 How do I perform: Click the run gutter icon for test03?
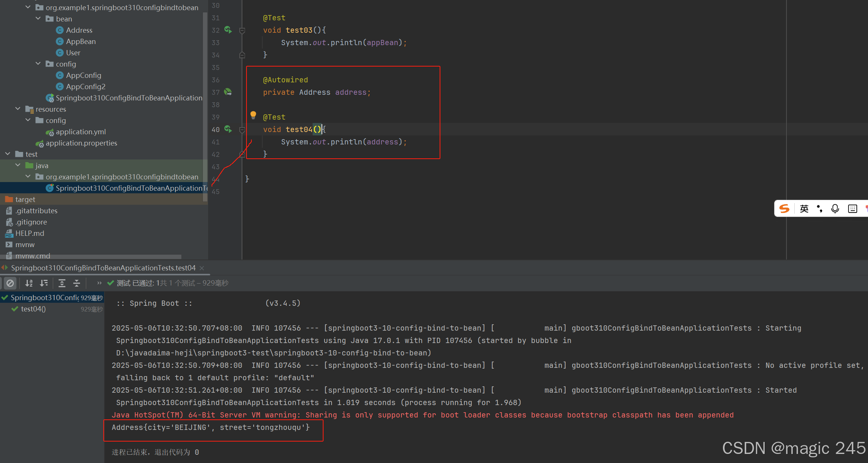click(x=228, y=30)
